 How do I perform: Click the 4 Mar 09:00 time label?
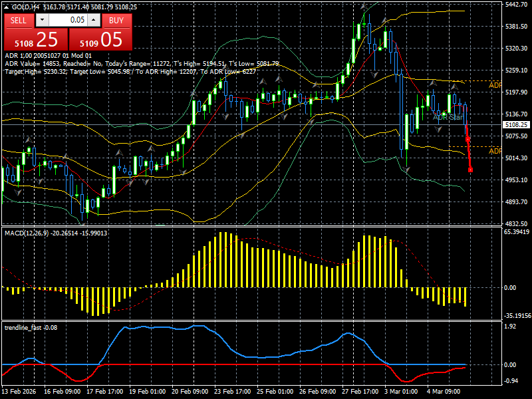444,391
